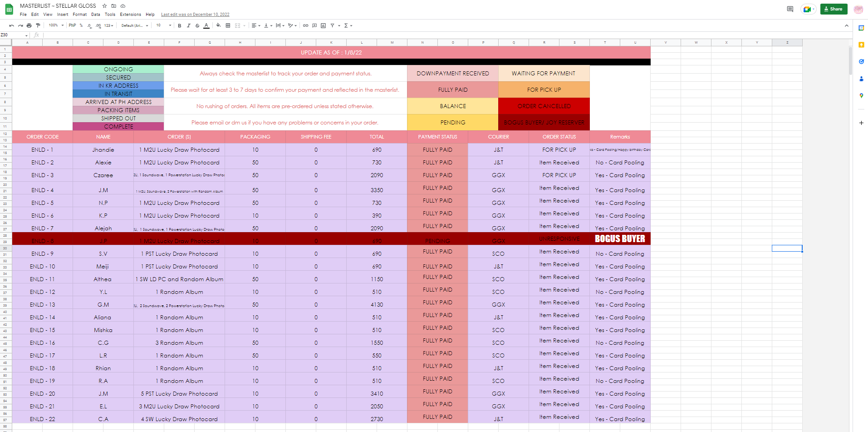Image resolution: width=868 pixels, height=432 pixels.
Task: Open the File menu
Action: (23, 15)
